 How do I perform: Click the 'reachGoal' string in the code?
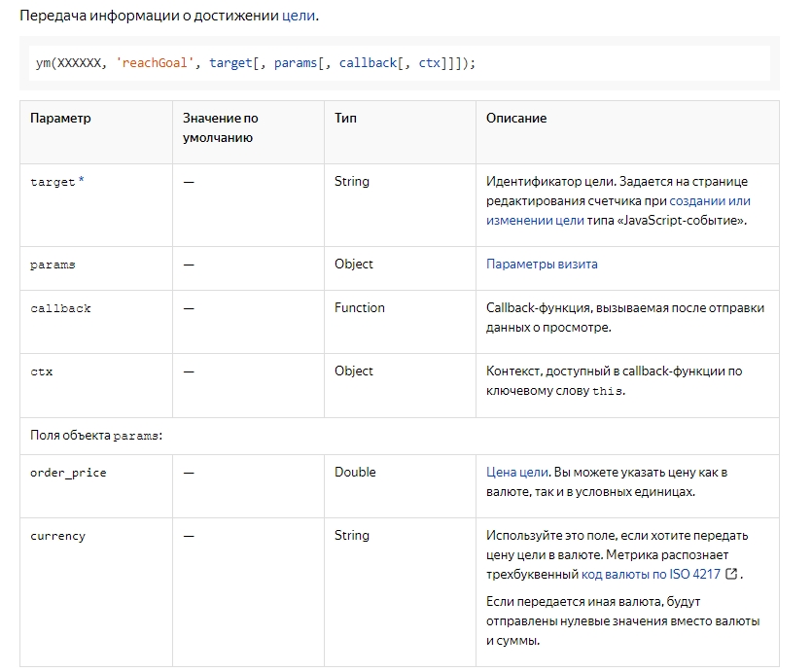(155, 63)
